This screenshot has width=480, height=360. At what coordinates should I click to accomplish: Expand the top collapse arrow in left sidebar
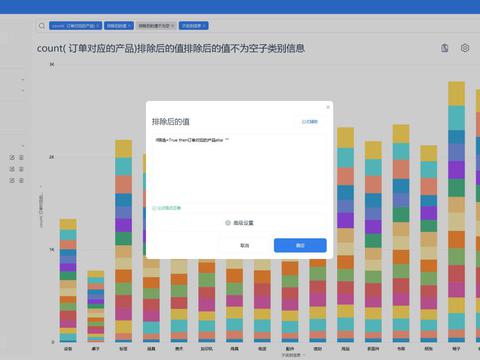(x=23, y=80)
